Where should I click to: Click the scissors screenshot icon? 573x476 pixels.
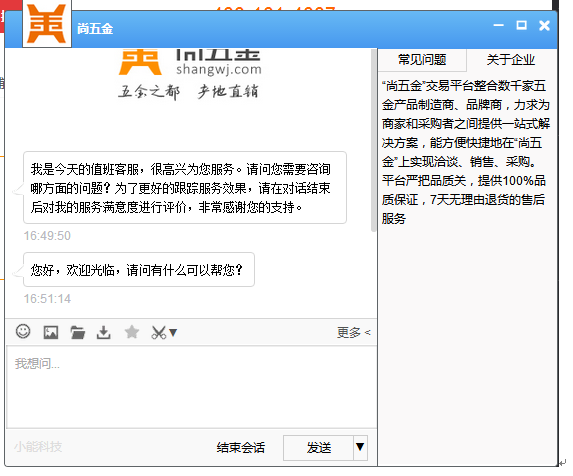point(159,332)
